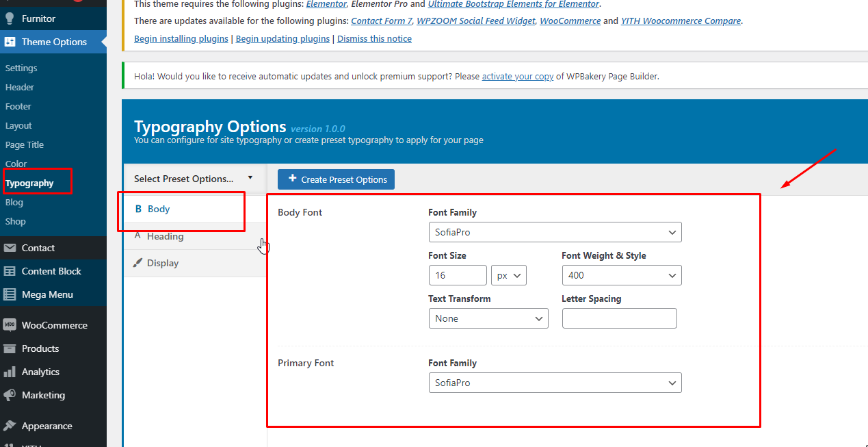The height and width of the screenshot is (447, 868).
Task: Open Analytics sidebar menu
Action: click(53, 372)
